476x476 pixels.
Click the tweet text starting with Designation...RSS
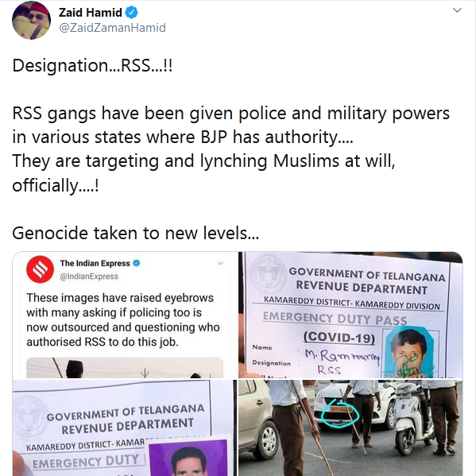(93, 65)
